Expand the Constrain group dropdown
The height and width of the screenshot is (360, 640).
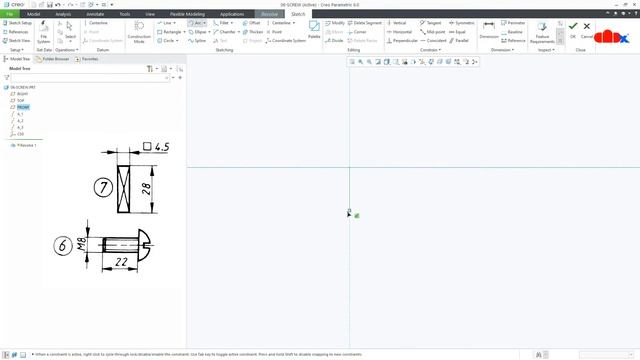pos(431,50)
